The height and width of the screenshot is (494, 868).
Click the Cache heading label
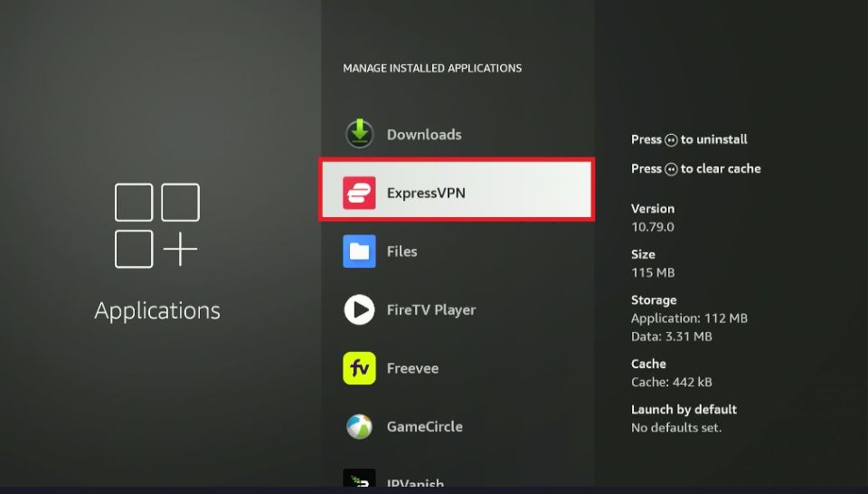pyautogui.click(x=648, y=364)
